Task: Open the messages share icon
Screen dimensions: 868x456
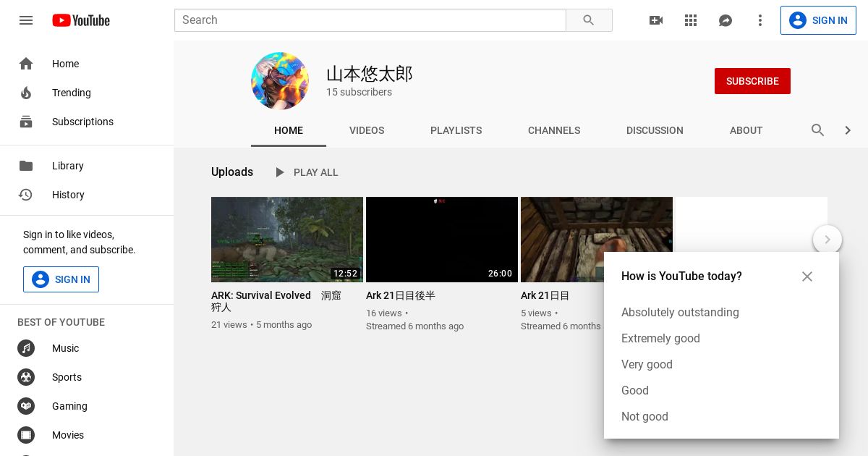Action: point(726,20)
